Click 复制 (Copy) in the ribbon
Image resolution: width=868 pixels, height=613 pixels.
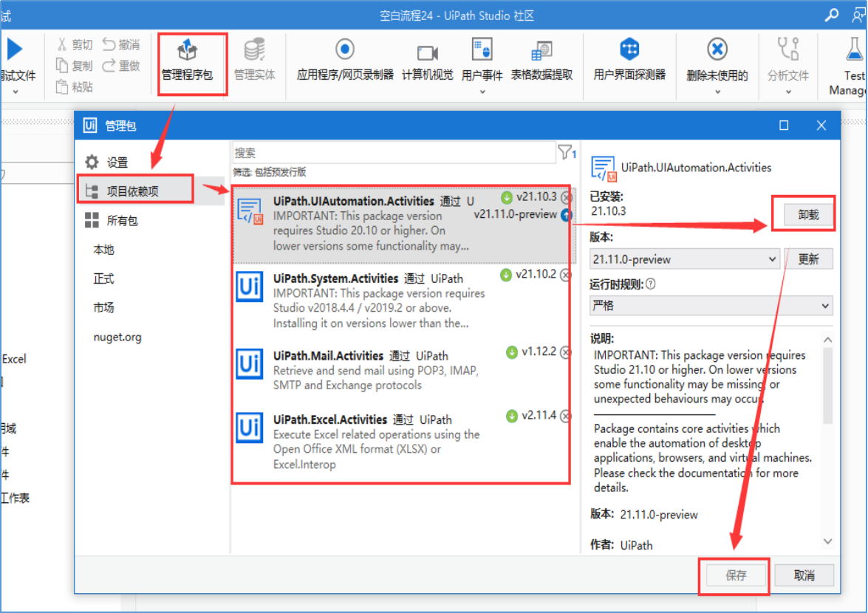[75, 66]
